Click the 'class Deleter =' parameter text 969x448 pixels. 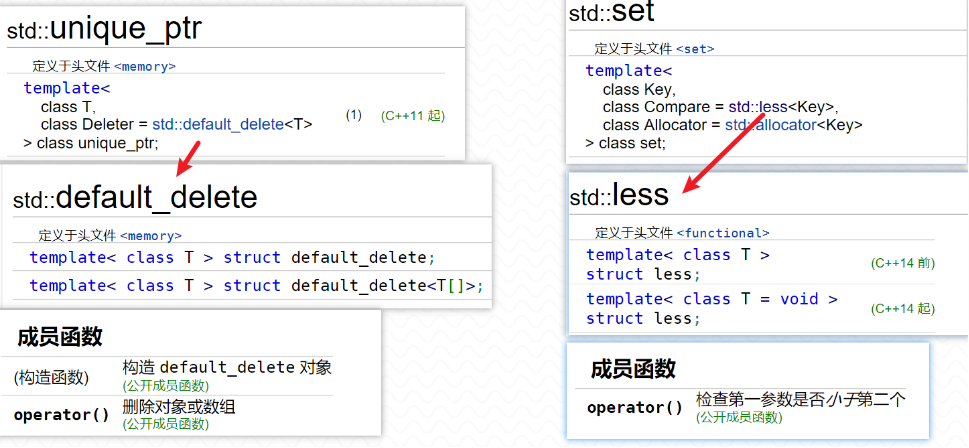pos(96,124)
